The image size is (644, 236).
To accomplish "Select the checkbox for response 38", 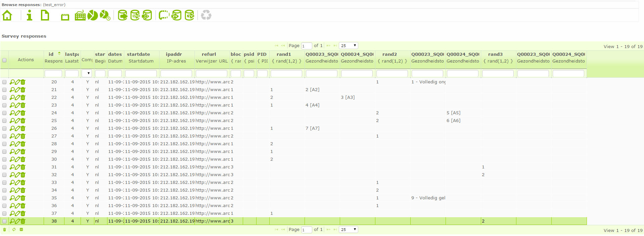I will point(4,221).
